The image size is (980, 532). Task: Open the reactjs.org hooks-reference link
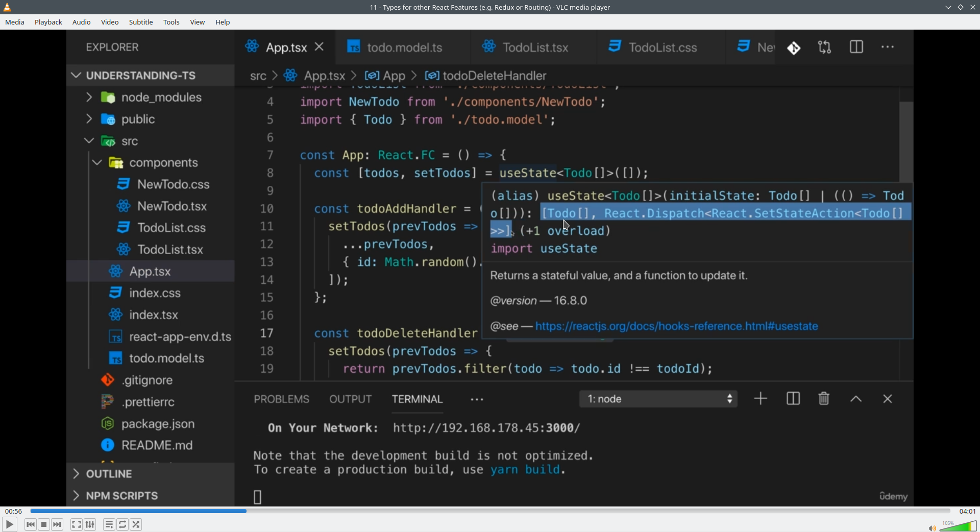click(677, 326)
